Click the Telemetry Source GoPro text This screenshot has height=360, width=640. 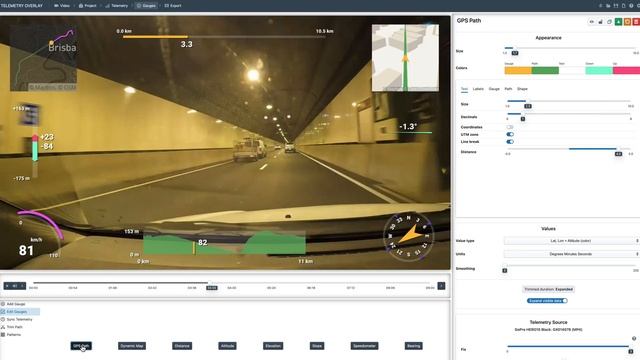click(548, 329)
